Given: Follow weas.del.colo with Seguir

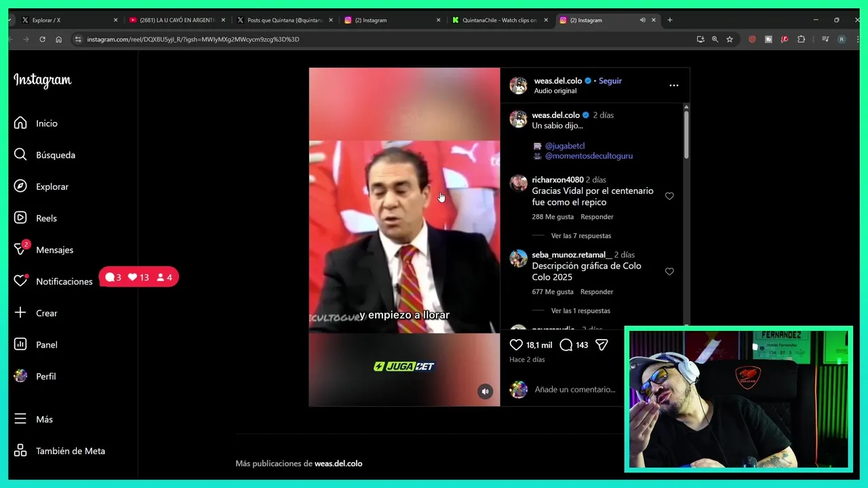Looking at the screenshot, I should (x=610, y=81).
